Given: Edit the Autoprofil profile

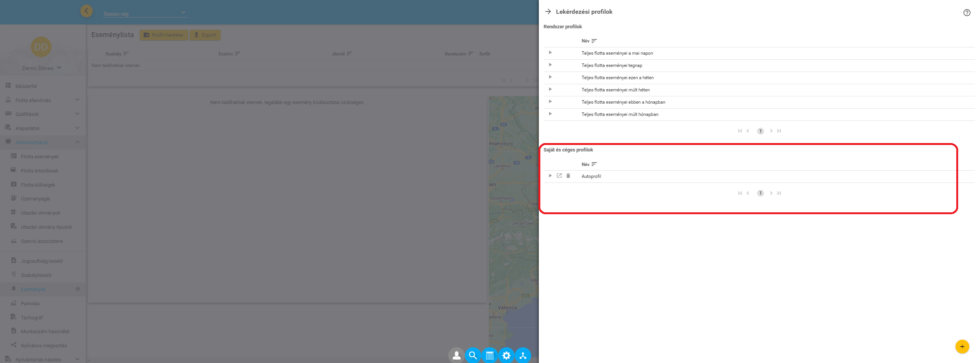Looking at the screenshot, I should pos(559,176).
